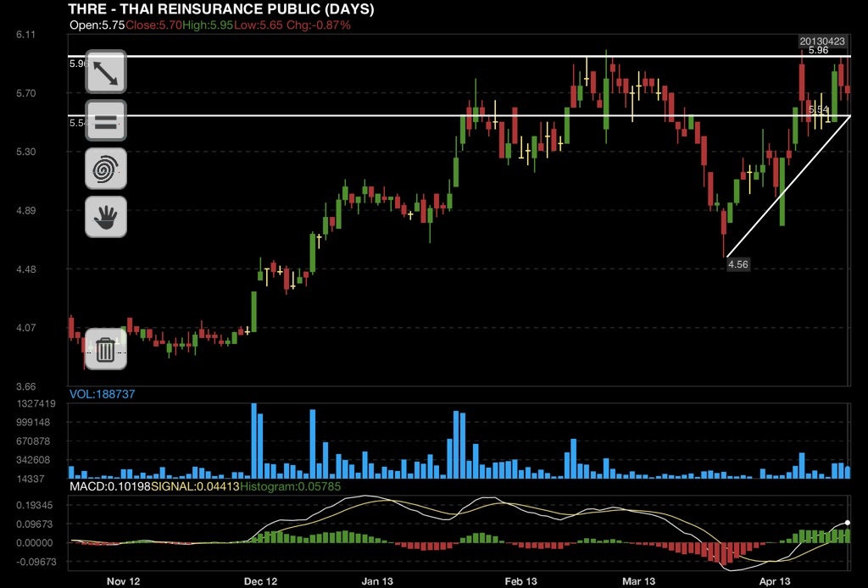This screenshot has height=588, width=868.
Task: Select the trend line drawing tool
Action: (x=105, y=73)
